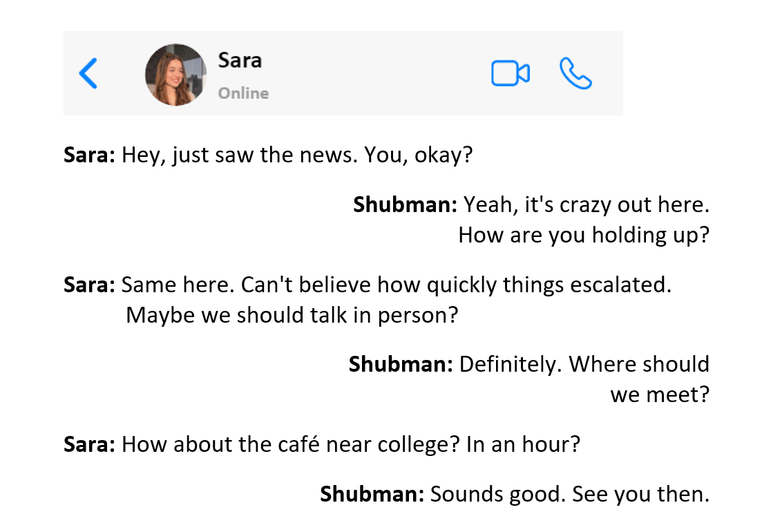762x532 pixels.
Task: Click the bold 'Sara:' label before 'Same here'
Action: (x=89, y=285)
